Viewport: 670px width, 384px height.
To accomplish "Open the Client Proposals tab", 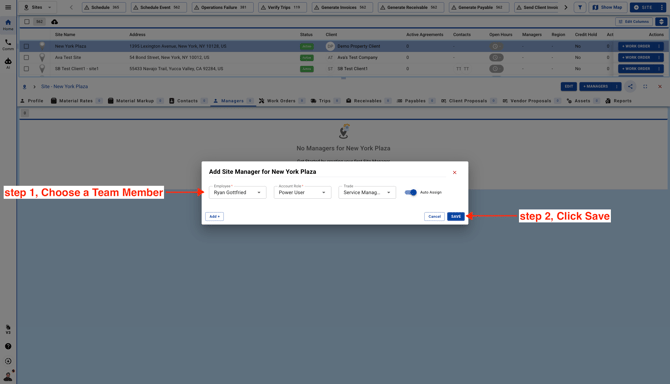I will [x=468, y=101].
